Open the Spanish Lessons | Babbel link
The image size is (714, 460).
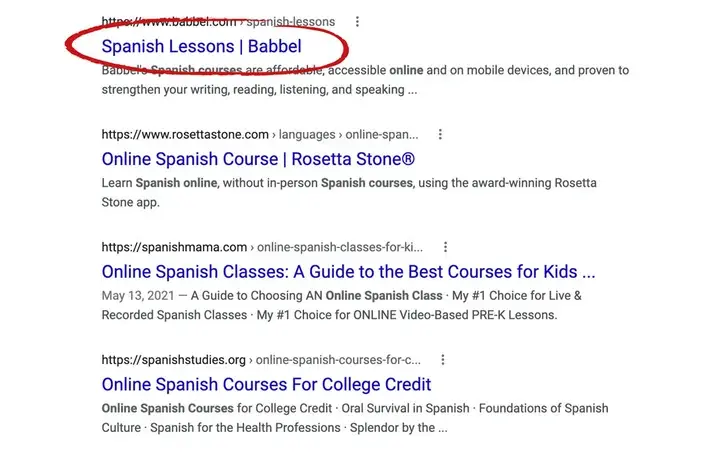point(201,46)
